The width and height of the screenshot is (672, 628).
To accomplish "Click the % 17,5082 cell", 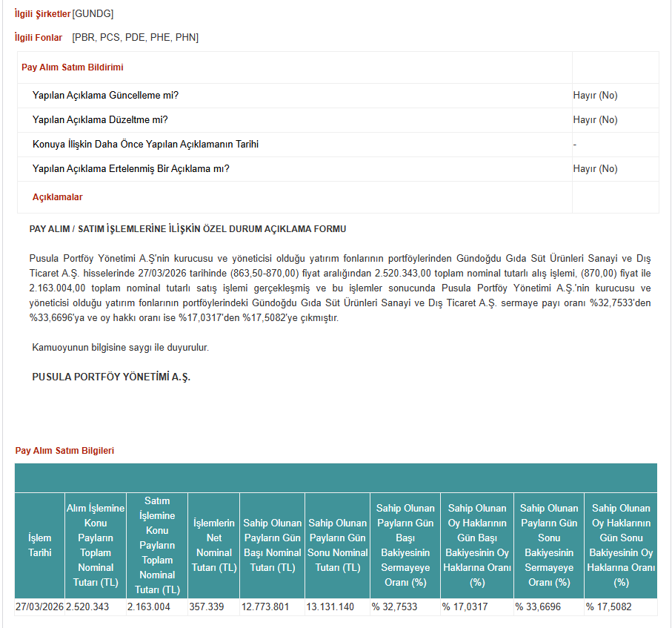I will [621, 607].
